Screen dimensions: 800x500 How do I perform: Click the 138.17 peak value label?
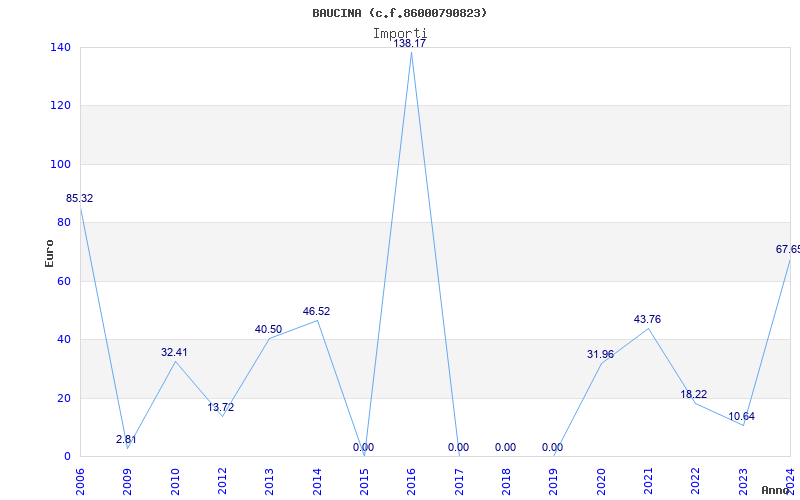click(410, 44)
